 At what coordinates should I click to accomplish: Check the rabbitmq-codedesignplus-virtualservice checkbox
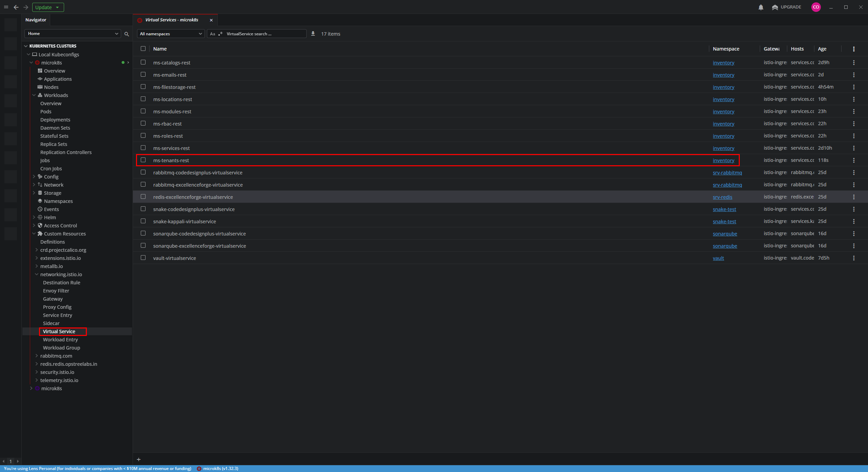143,172
